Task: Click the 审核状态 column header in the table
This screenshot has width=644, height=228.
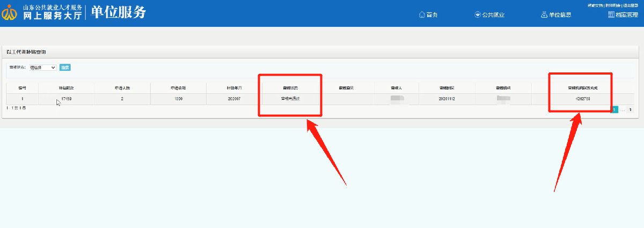Action: click(x=290, y=88)
